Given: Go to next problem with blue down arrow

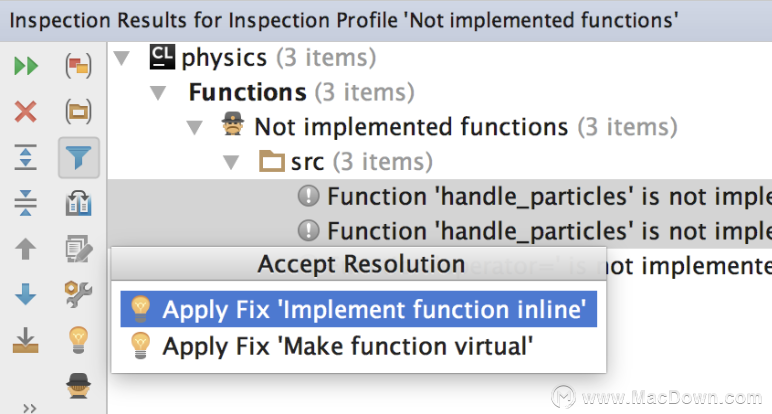Looking at the screenshot, I should pos(26,294).
